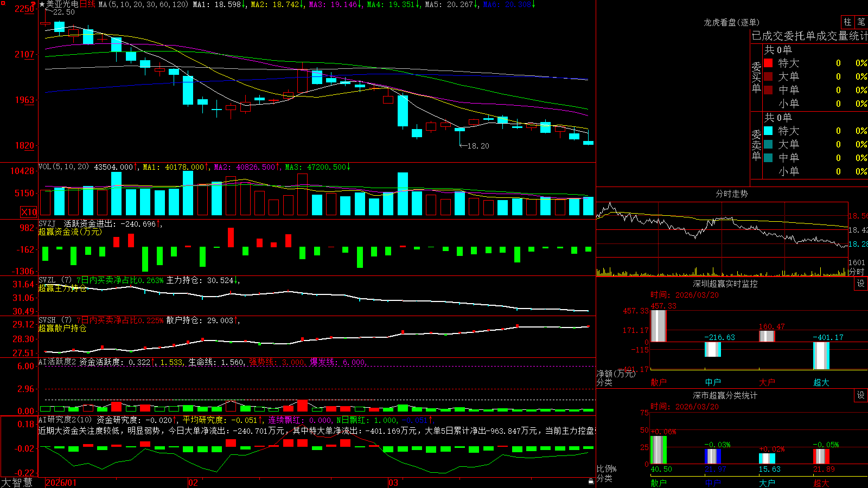Click the 强势线: 3.000 label
Viewport: 868px width, 488px height.
tap(277, 362)
